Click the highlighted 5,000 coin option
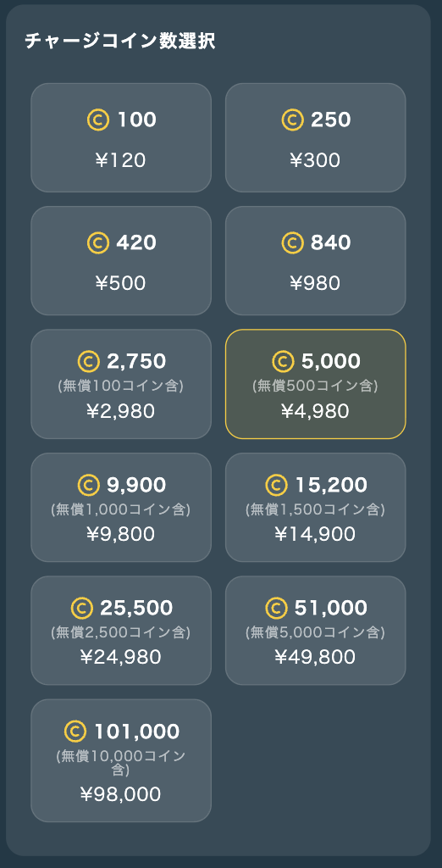 point(315,384)
